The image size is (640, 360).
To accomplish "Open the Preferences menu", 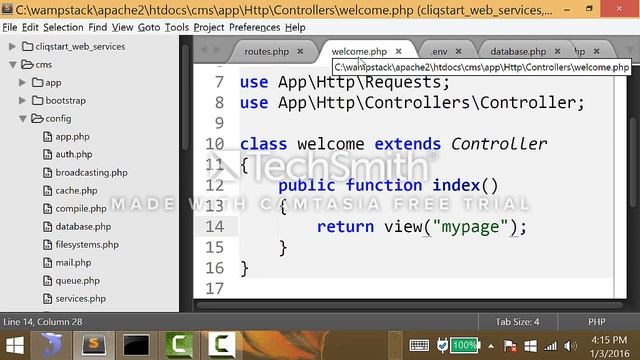I will click(255, 27).
